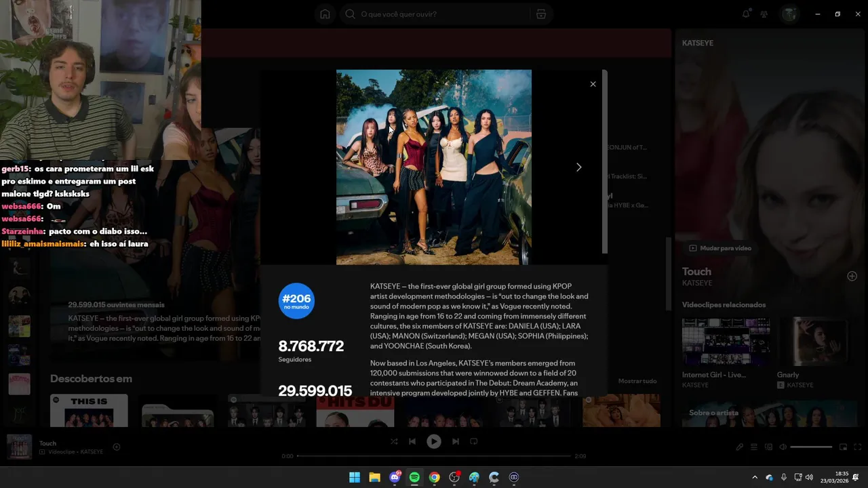The height and width of the screenshot is (488, 868).
Task: Open Spotify Home via house icon
Action: point(325,14)
